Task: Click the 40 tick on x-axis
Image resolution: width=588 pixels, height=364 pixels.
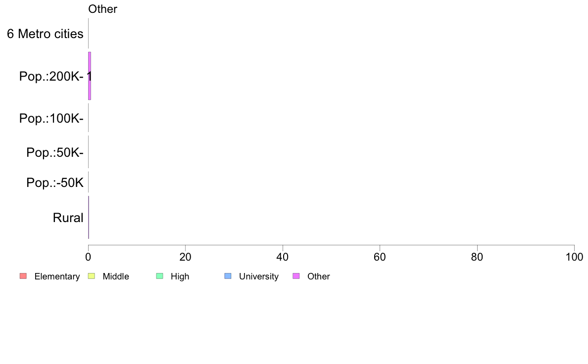Action: coord(283,257)
